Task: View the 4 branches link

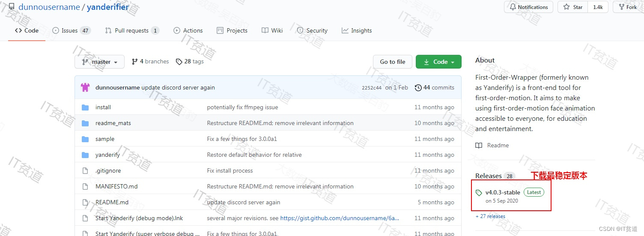Action: (x=150, y=62)
